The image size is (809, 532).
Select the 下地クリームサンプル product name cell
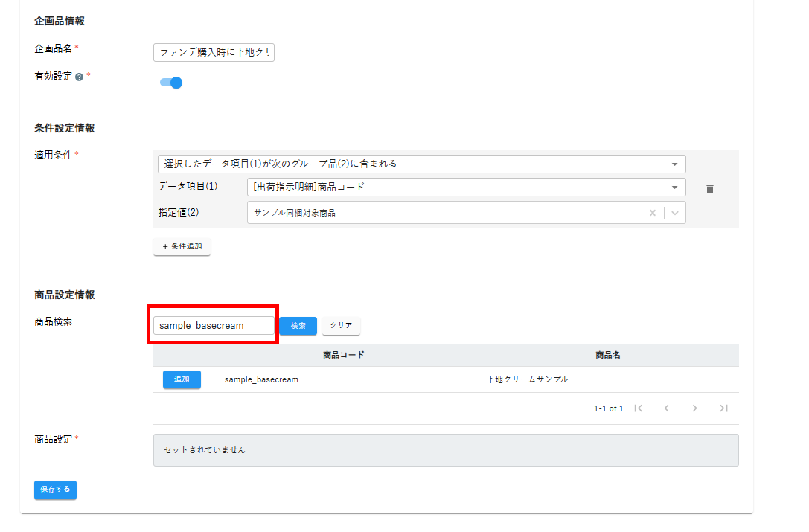tap(527, 379)
